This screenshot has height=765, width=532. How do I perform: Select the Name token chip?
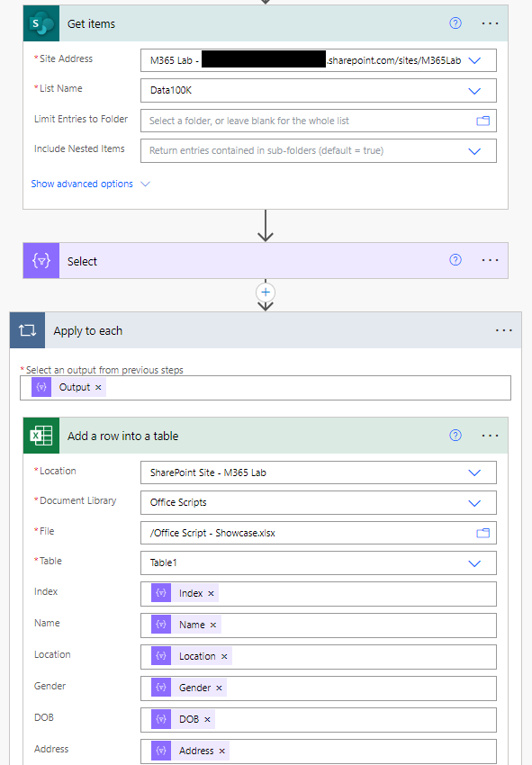pyautogui.click(x=186, y=625)
